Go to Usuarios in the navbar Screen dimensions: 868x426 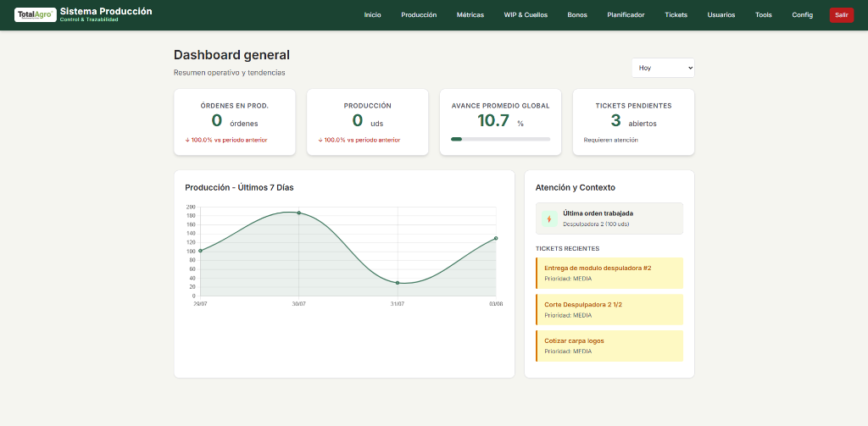(721, 15)
